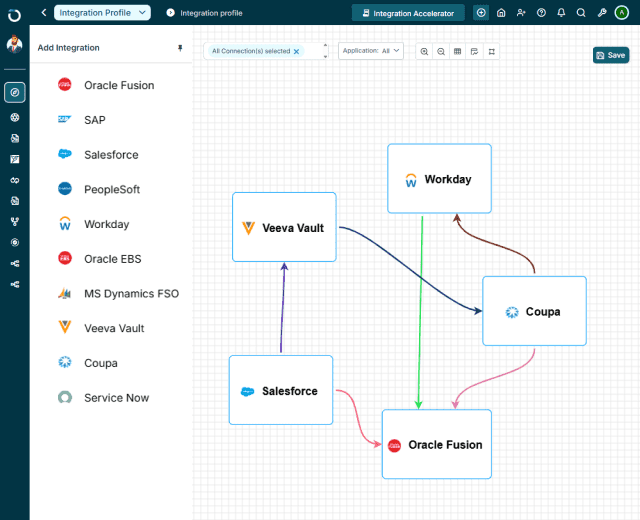The width and height of the screenshot is (640, 520).
Task: Open the chart sidebar icon
Action: click(15, 159)
